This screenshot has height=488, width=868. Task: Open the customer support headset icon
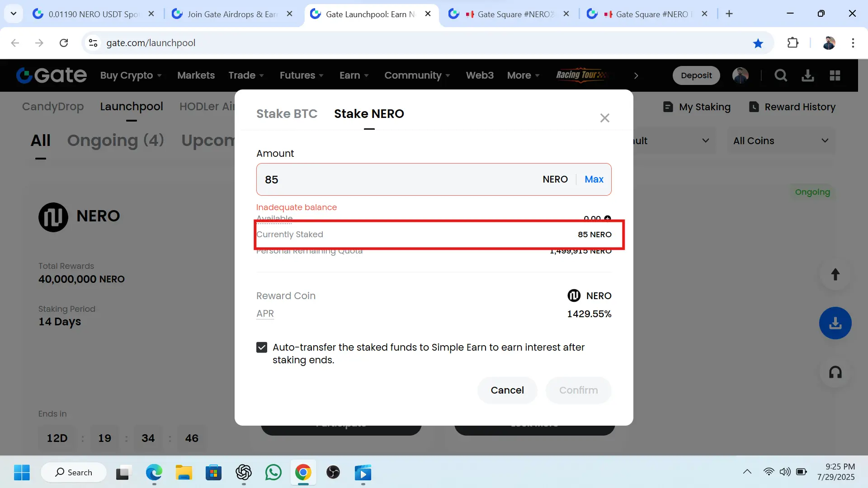(835, 372)
